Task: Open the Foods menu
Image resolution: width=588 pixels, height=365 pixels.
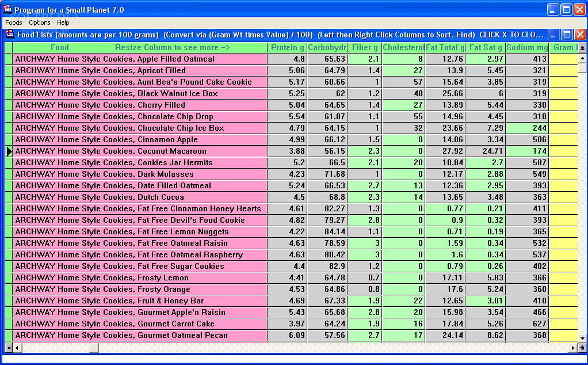Action: click(13, 22)
